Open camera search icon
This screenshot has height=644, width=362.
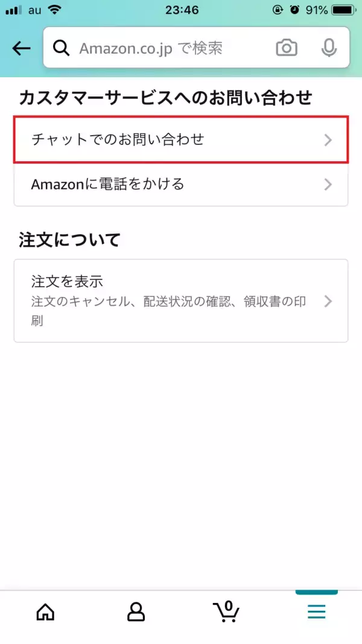pyautogui.click(x=287, y=48)
